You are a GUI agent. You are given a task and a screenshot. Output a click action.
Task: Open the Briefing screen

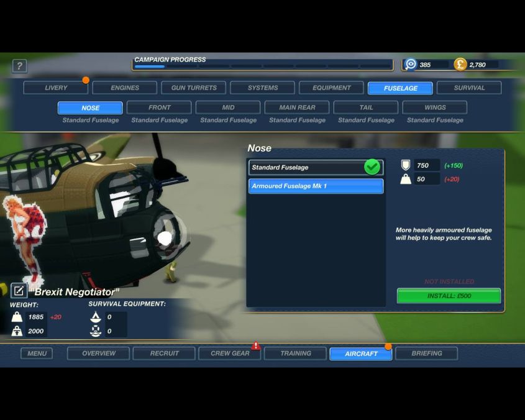[427, 354]
